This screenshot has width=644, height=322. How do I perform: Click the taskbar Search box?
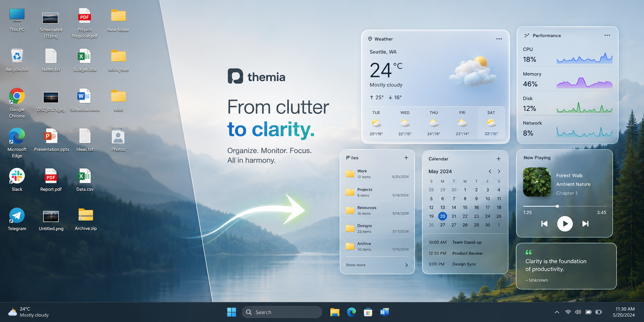pos(282,312)
